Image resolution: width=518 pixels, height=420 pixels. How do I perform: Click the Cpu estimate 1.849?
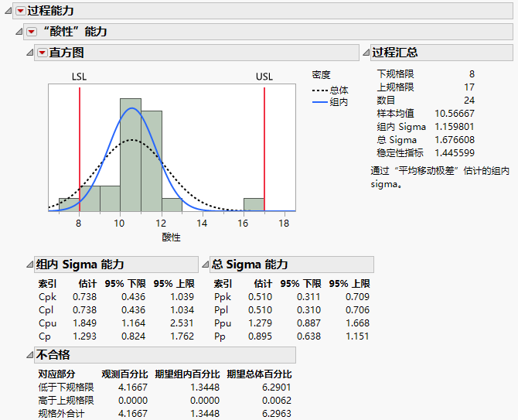click(x=84, y=323)
